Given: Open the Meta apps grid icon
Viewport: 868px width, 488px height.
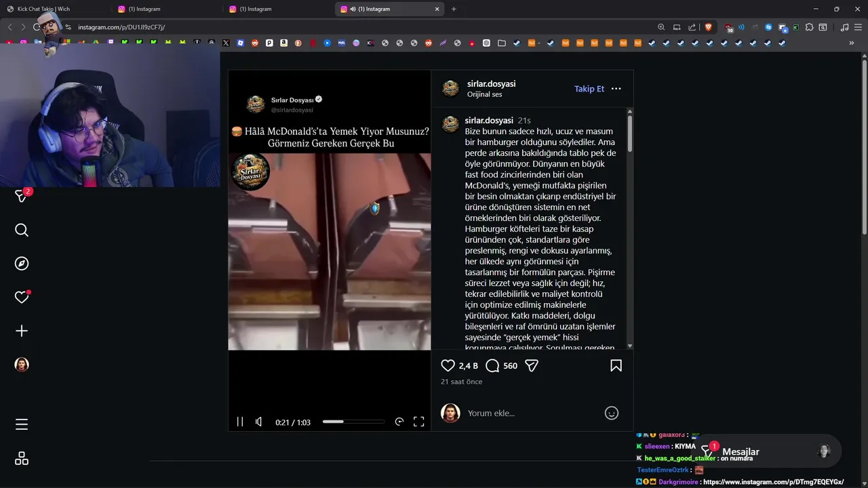Looking at the screenshot, I should pyautogui.click(x=22, y=459).
